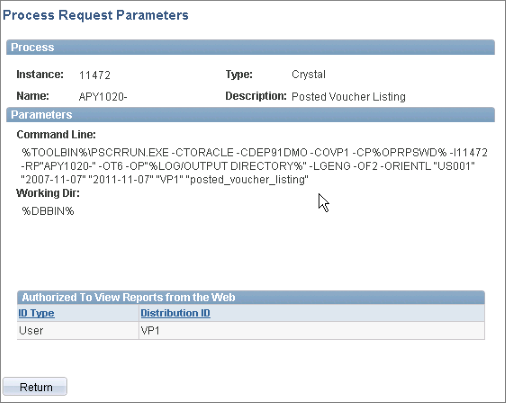This screenshot has height=403, width=506.
Task: Click the Instance label
Action: (x=40, y=74)
